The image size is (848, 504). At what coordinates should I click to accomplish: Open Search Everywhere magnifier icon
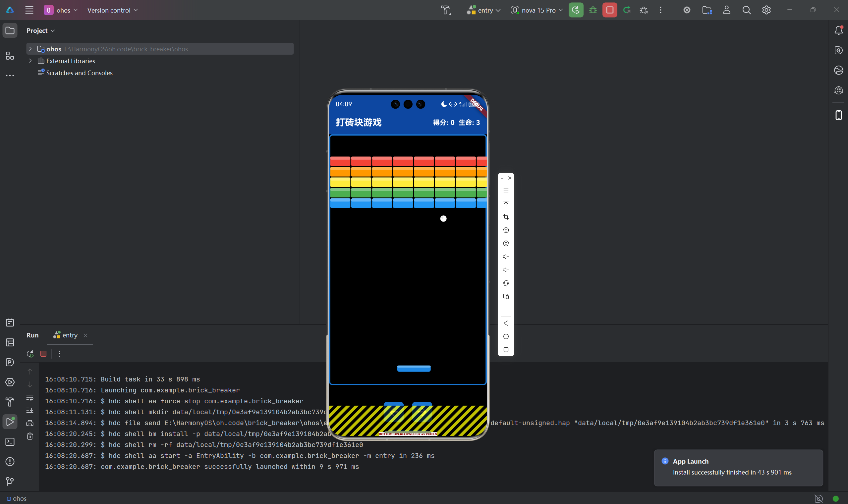[x=746, y=10]
